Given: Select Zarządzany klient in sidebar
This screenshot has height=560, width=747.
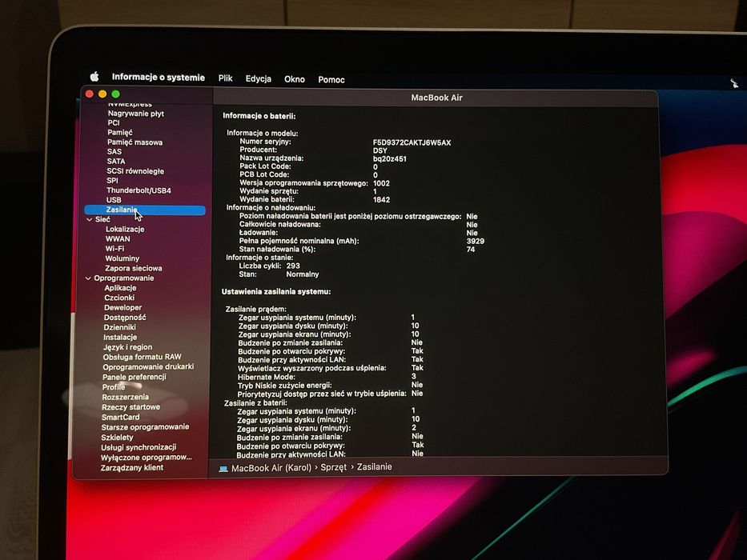Looking at the screenshot, I should click(x=132, y=468).
